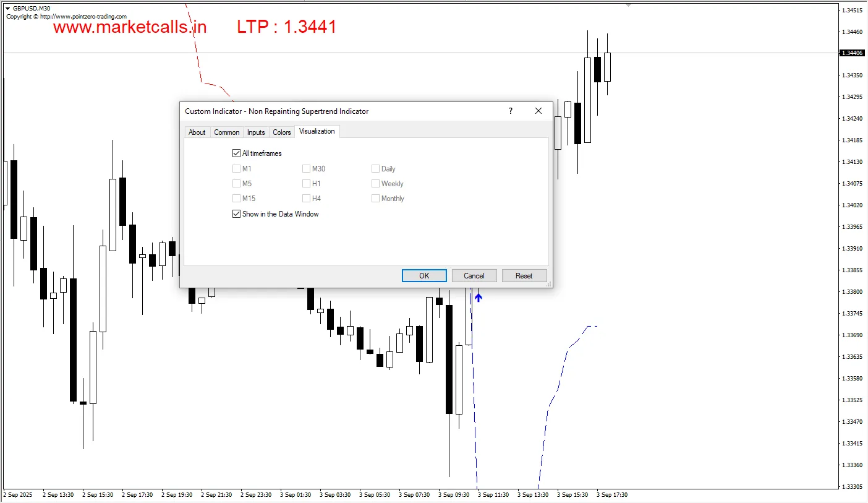Toggle the Daily timeframe checkbox
This screenshot has width=868, height=503.
click(375, 168)
